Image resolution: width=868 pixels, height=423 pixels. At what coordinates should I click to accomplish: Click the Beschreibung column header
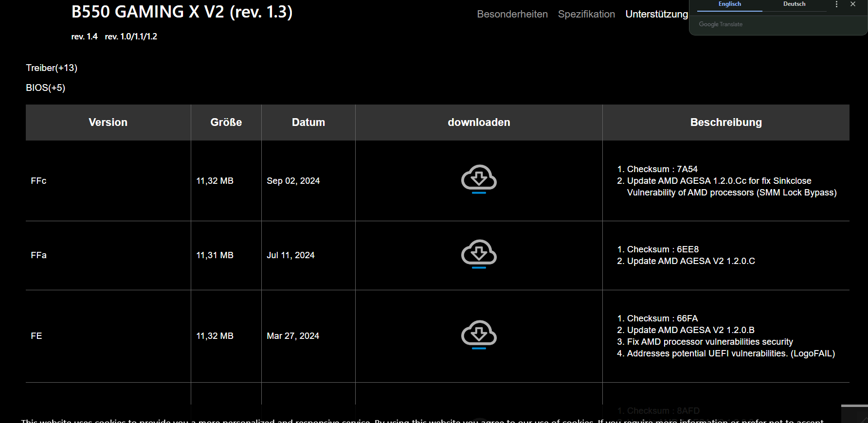pyautogui.click(x=726, y=123)
